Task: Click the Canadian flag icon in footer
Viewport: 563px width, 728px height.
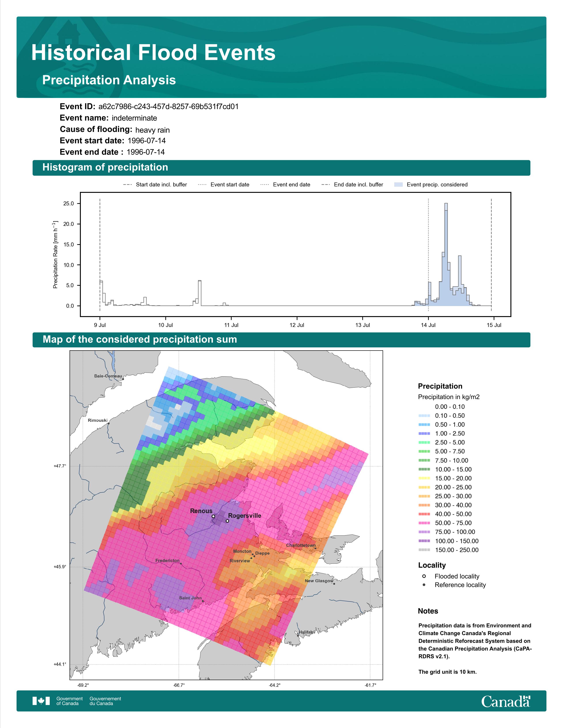Action: click(x=41, y=701)
